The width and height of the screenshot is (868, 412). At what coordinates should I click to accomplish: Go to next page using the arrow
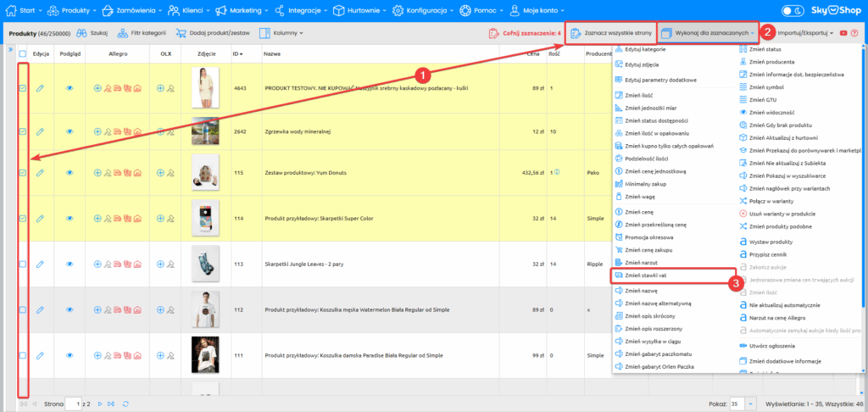[102, 404]
